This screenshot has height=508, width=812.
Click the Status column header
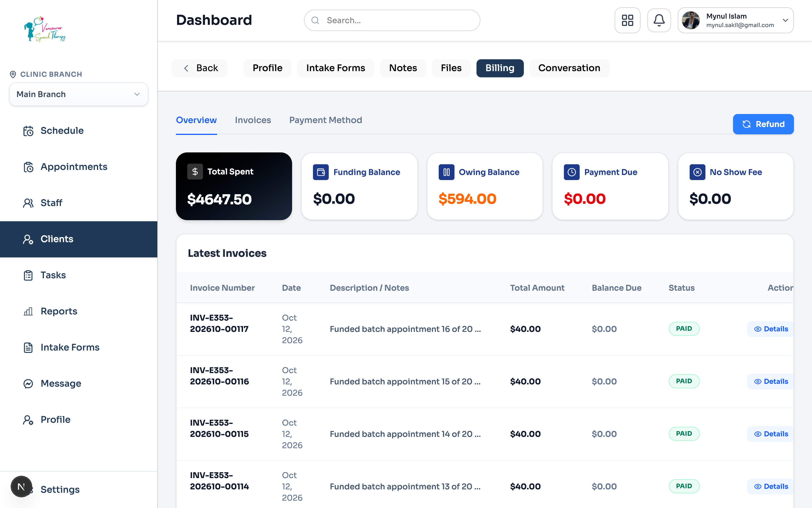click(x=681, y=288)
